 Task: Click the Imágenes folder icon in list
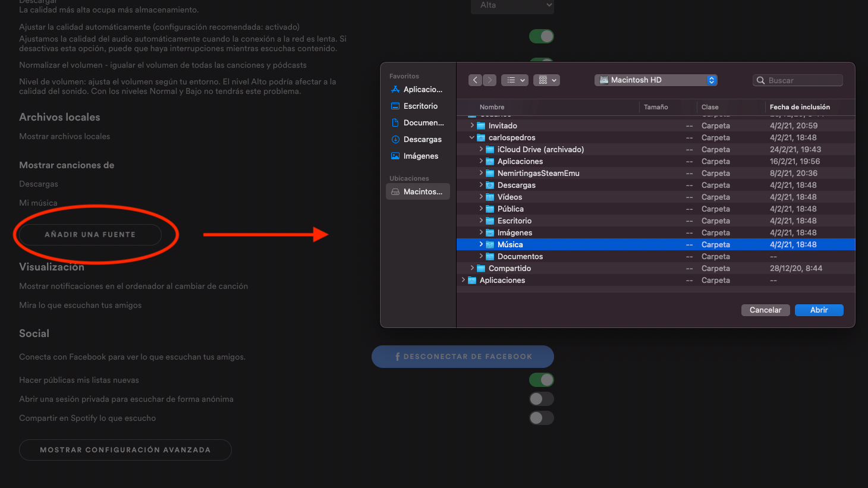click(490, 232)
